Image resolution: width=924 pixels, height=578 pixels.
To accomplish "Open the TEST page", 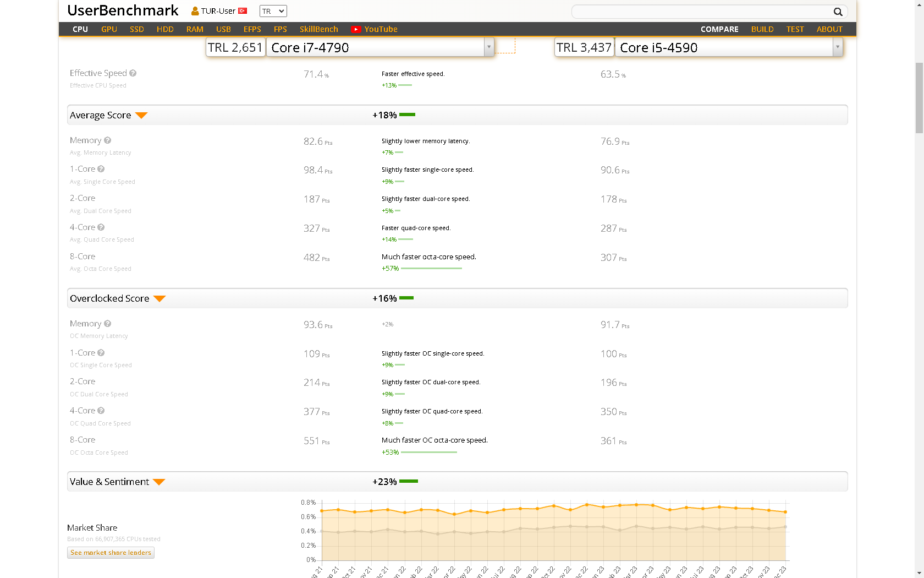I will (795, 29).
